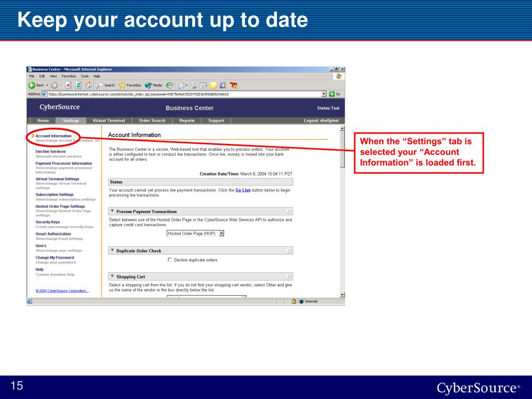
Task: Click the red Messenger icon
Action: coord(233,85)
